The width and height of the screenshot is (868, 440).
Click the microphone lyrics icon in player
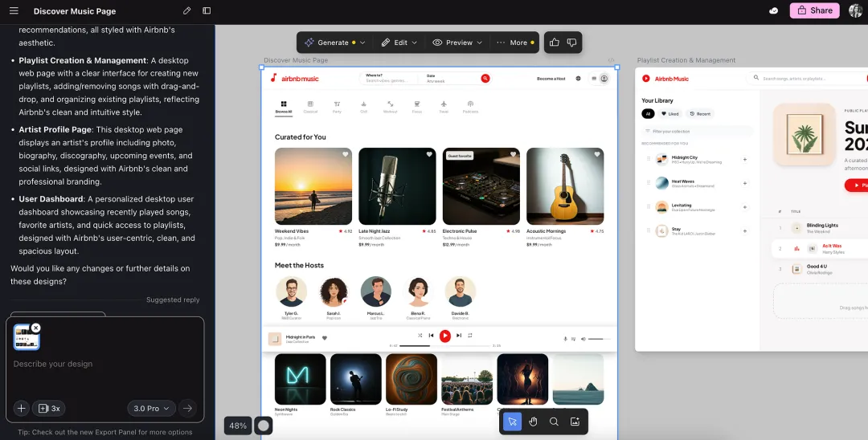tap(565, 339)
